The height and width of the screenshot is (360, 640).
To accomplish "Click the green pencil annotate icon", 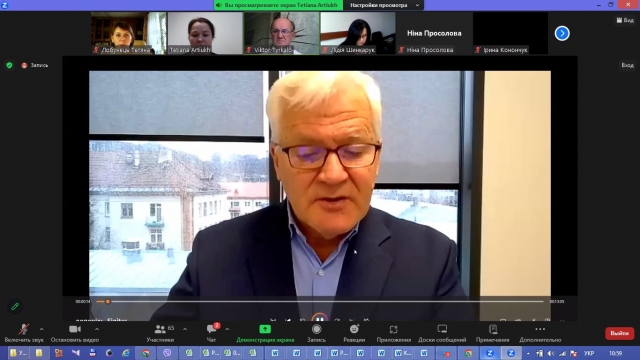I will [x=15, y=306].
